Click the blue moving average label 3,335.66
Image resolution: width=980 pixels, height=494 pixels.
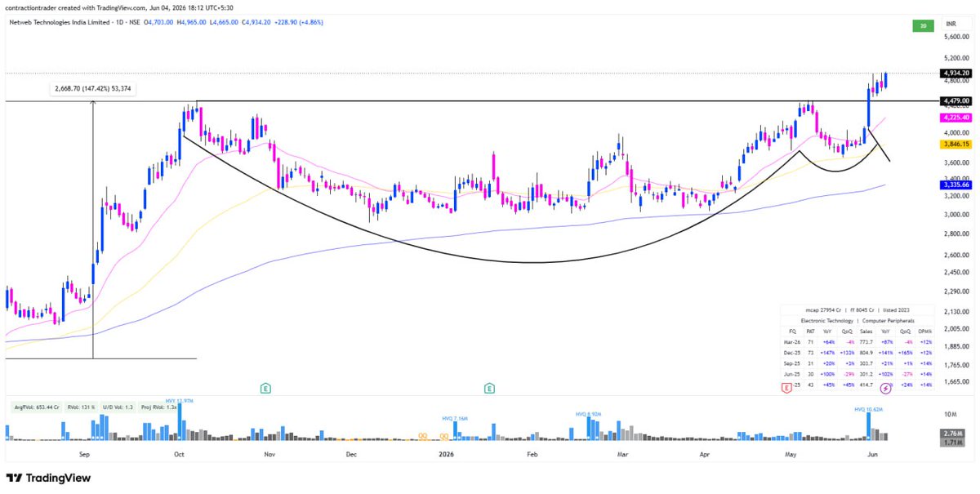click(955, 185)
